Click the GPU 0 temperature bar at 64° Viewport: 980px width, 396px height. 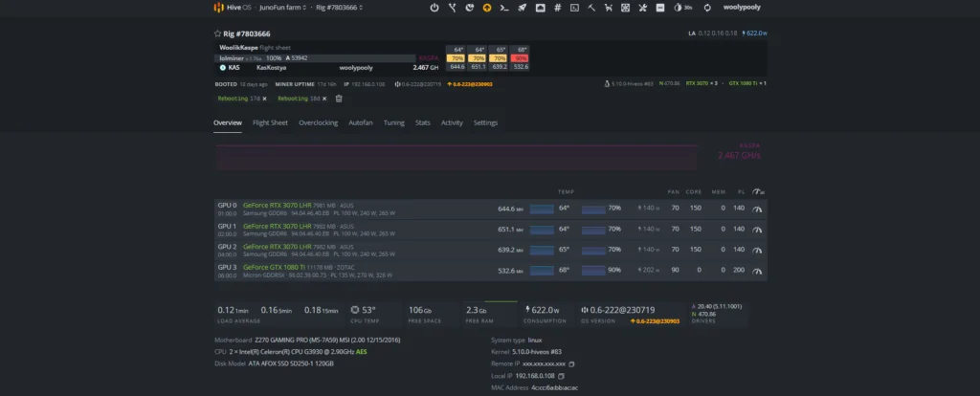[542, 209]
